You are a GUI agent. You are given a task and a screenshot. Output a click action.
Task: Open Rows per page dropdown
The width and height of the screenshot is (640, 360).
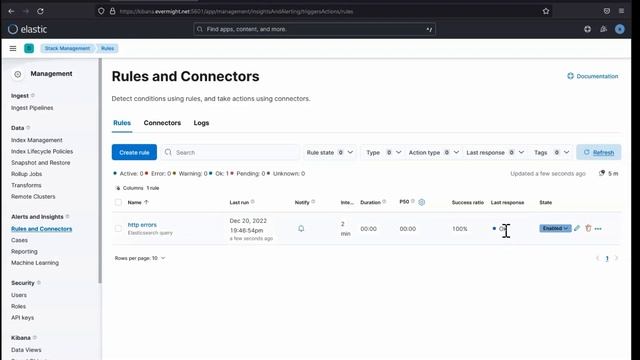[140, 258]
